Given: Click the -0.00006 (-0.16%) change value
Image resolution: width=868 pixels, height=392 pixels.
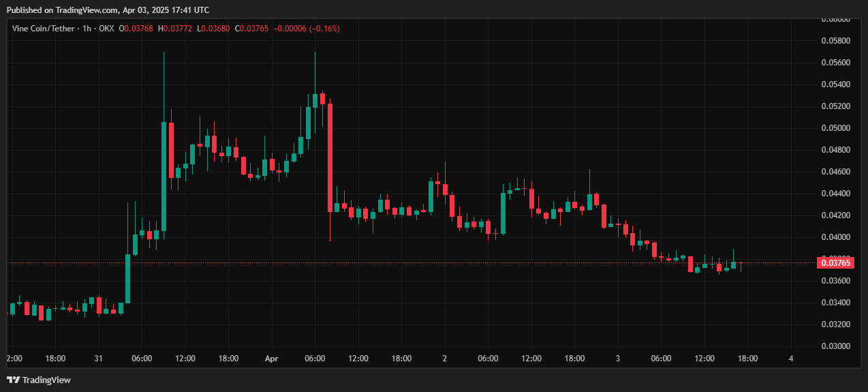Looking at the screenshot, I should pos(311,29).
